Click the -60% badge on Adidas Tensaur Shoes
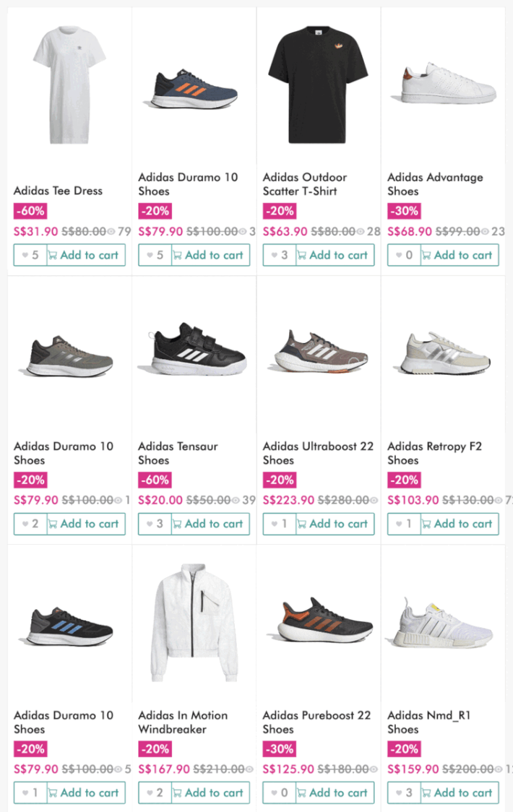Screen dimensions: 513x812 click(155, 480)
